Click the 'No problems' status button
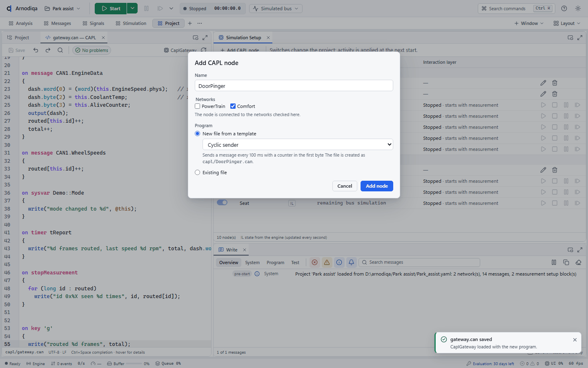This screenshot has width=588, height=368. tap(92, 50)
